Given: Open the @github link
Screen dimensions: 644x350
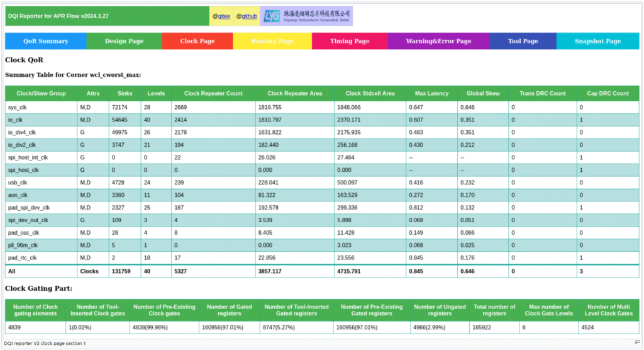Looking at the screenshot, I should coord(246,16).
